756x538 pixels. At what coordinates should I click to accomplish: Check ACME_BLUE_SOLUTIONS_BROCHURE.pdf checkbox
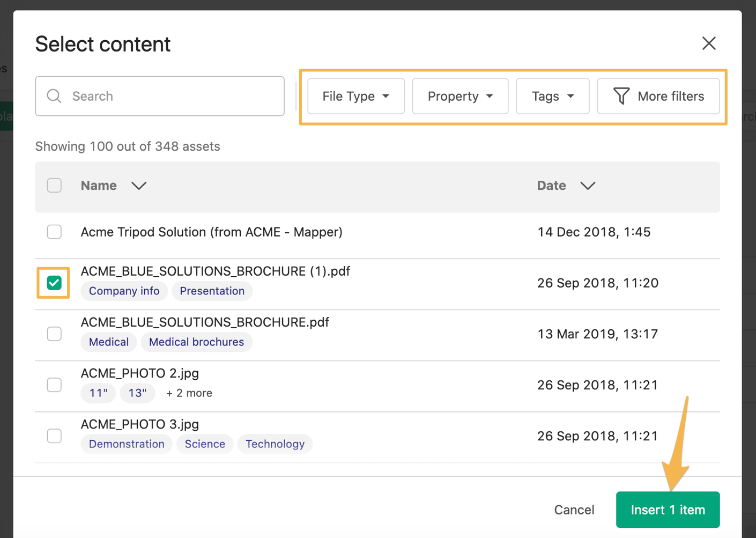[54, 334]
